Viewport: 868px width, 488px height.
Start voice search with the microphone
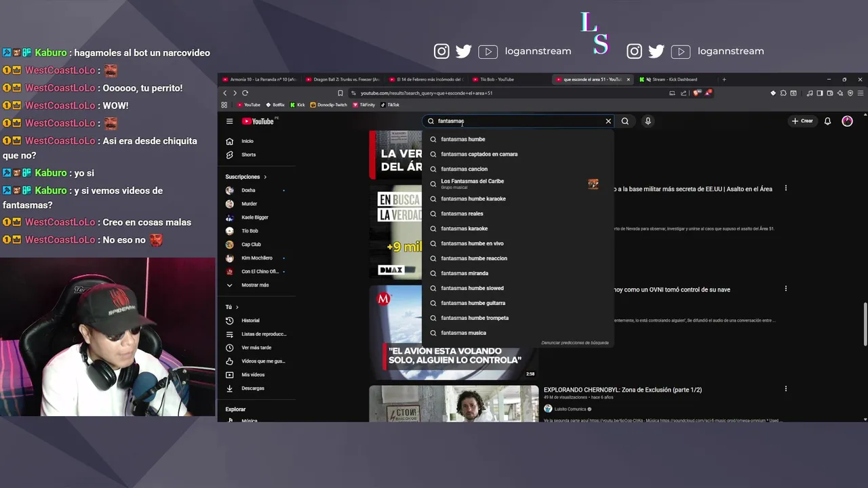[x=648, y=121]
